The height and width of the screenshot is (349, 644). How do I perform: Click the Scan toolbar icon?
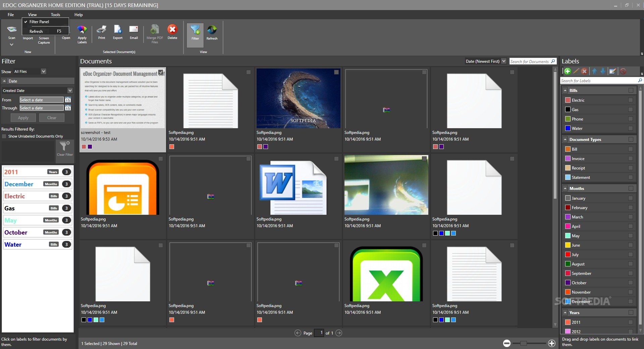[12, 30]
